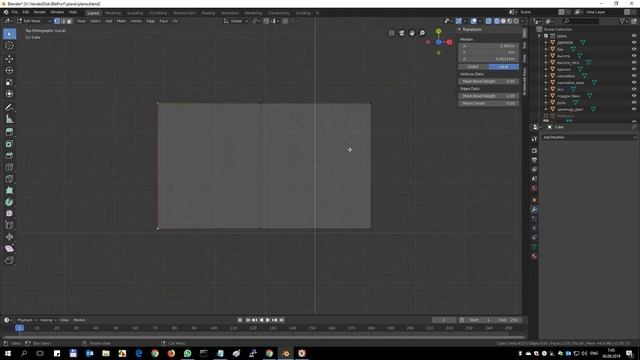Open the pivot point dropdown
This screenshot has height=360, width=640.
click(256, 21)
